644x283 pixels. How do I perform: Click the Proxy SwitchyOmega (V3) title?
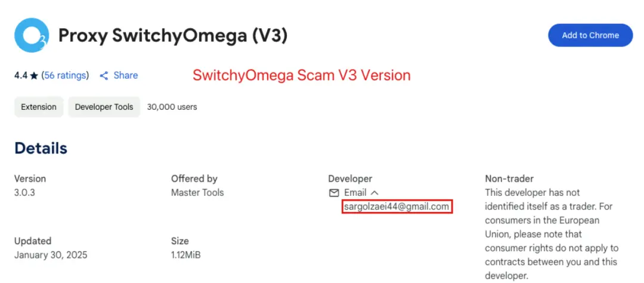click(x=173, y=36)
